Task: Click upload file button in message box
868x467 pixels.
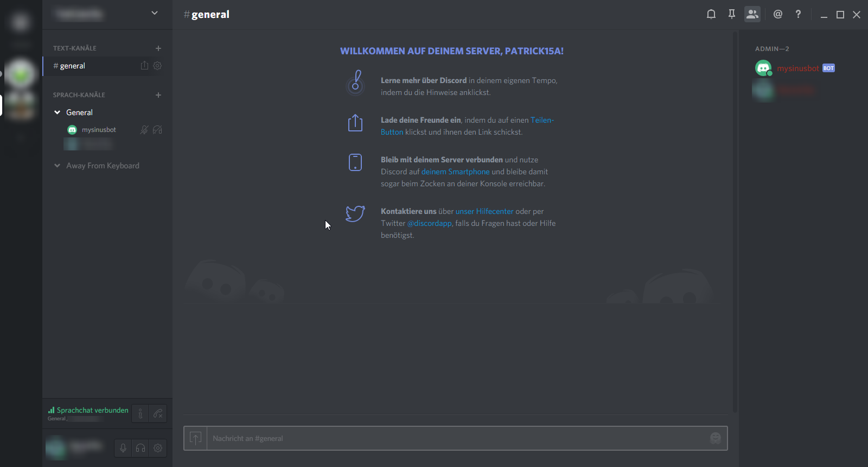Action: pos(196,438)
